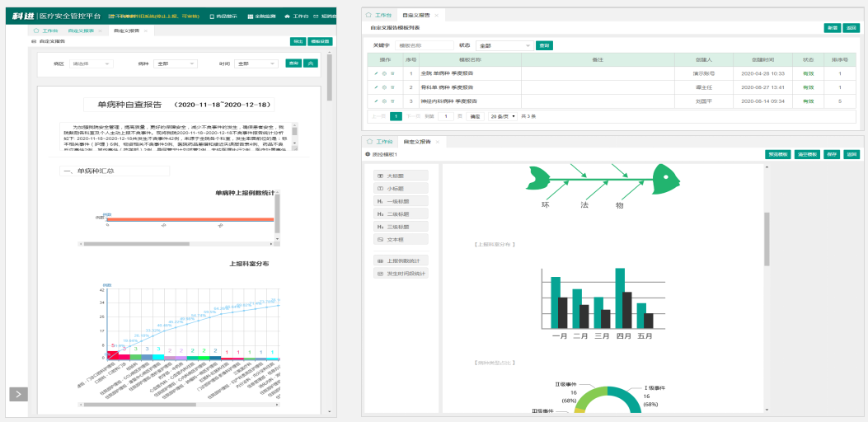Click the 大标题 component icon in sidebar

(x=380, y=176)
